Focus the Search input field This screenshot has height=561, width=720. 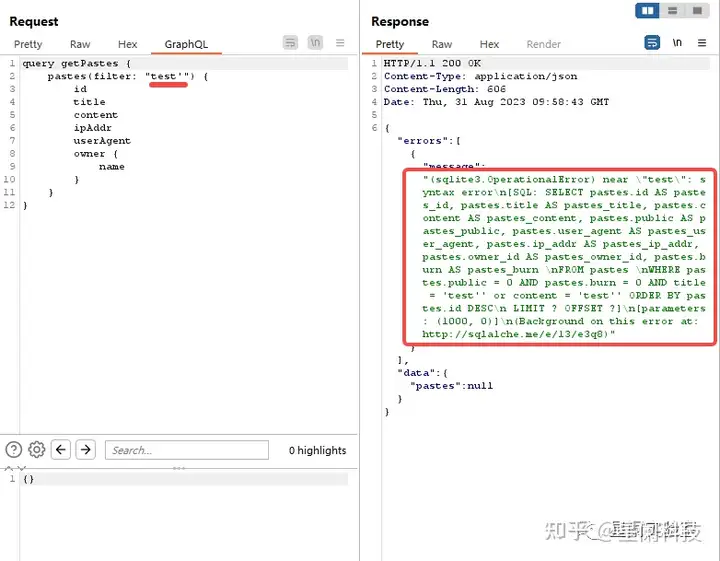(x=187, y=450)
